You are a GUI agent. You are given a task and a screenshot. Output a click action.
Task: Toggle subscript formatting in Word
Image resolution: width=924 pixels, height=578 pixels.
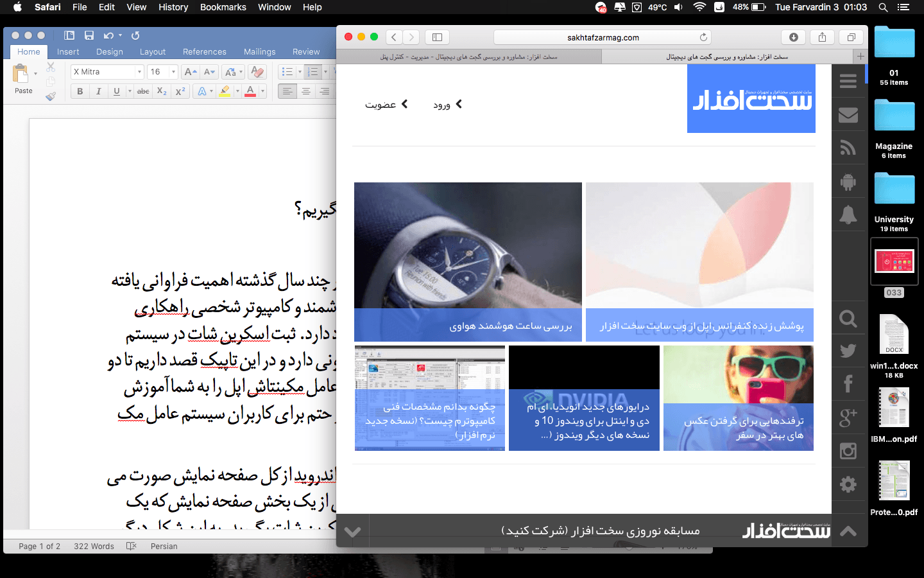point(162,91)
